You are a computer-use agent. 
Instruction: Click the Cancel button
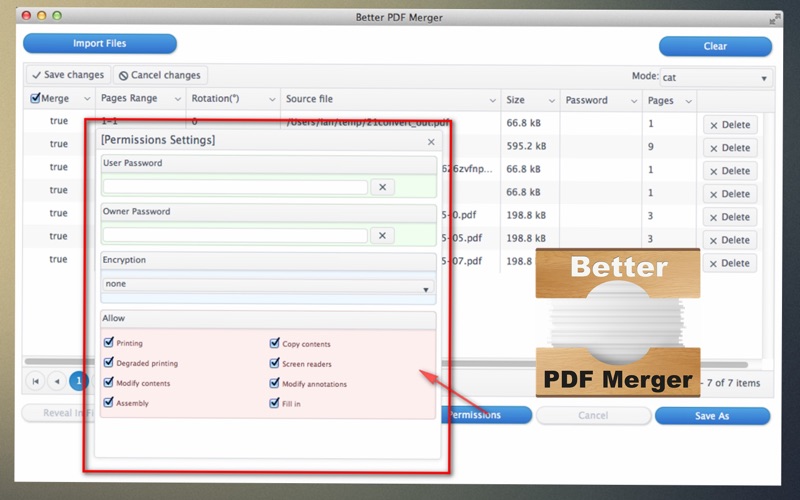(593, 415)
